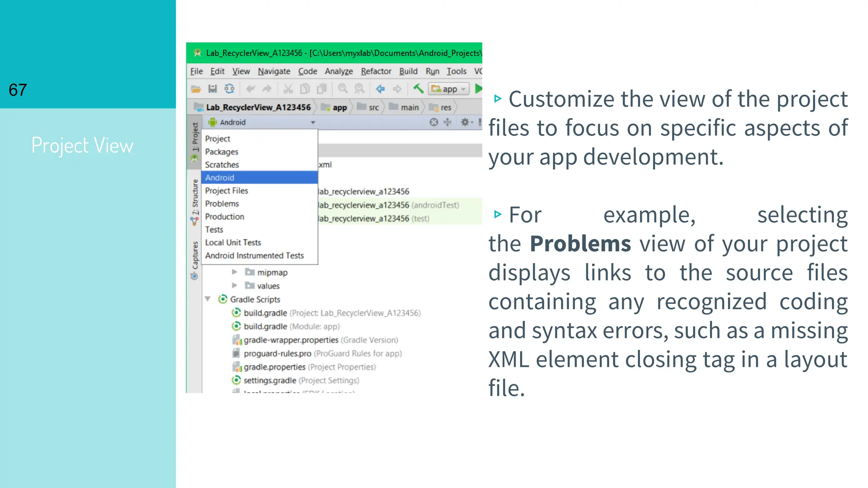Select Scratches view option
Screen dimensions: 868x488
coord(259,164)
